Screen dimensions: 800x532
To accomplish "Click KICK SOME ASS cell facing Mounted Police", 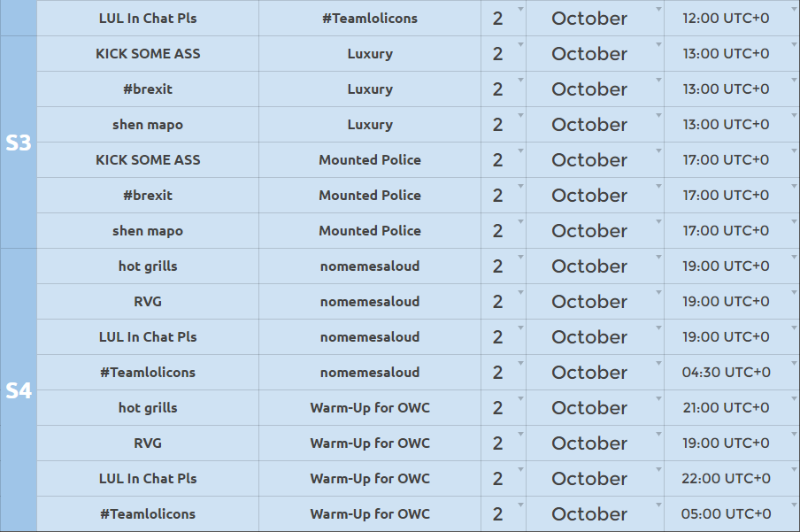I will 148,160.
